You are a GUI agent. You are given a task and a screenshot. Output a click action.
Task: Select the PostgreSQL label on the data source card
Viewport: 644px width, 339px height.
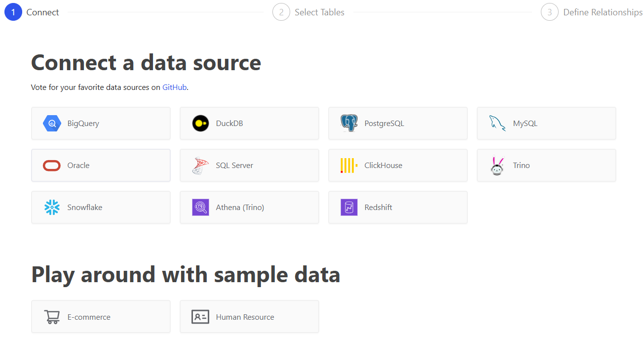tap(384, 124)
